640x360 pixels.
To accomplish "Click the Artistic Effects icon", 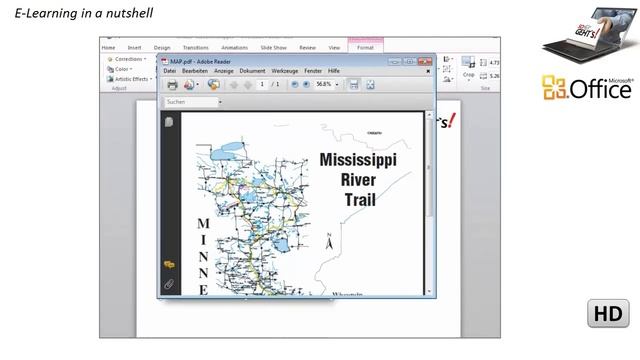I will click(x=110, y=79).
